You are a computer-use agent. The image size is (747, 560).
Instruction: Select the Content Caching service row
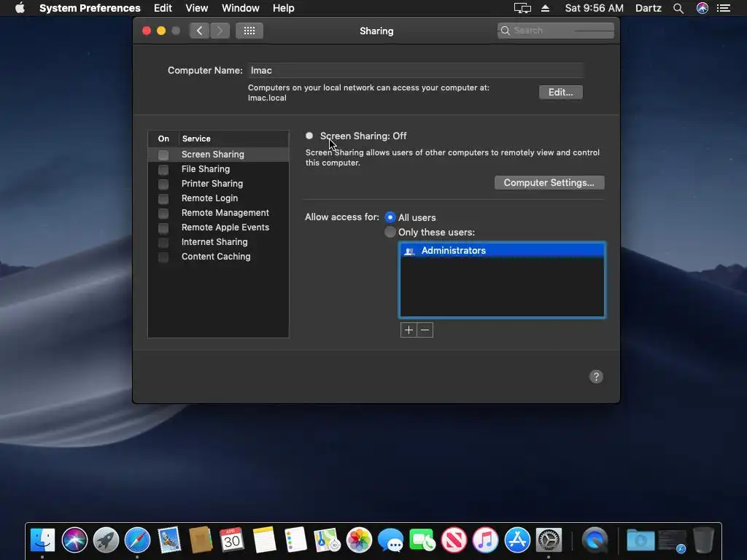click(x=218, y=257)
